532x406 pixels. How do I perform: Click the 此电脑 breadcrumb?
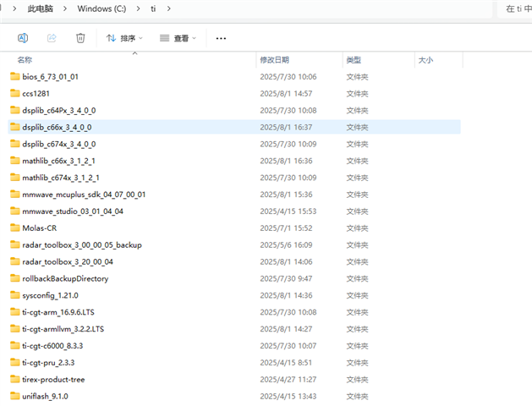(x=41, y=8)
